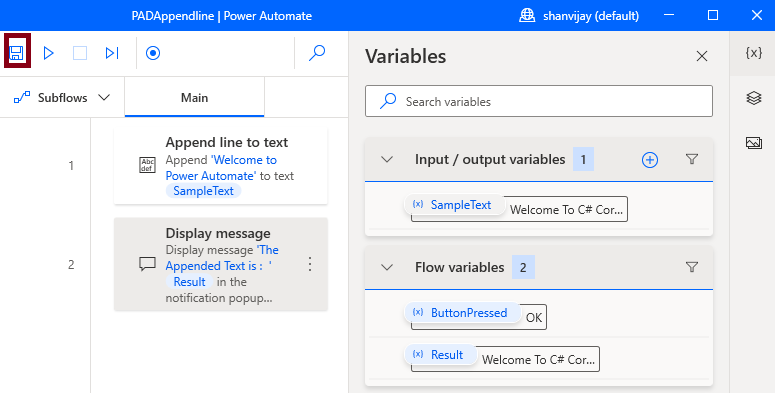Collapse the Flow variables section
Image resolution: width=775 pixels, height=393 pixels.
tap(387, 267)
